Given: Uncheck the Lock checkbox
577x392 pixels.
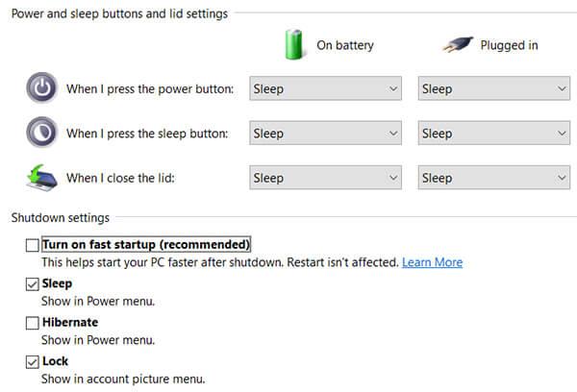Looking at the screenshot, I should pyautogui.click(x=33, y=362).
